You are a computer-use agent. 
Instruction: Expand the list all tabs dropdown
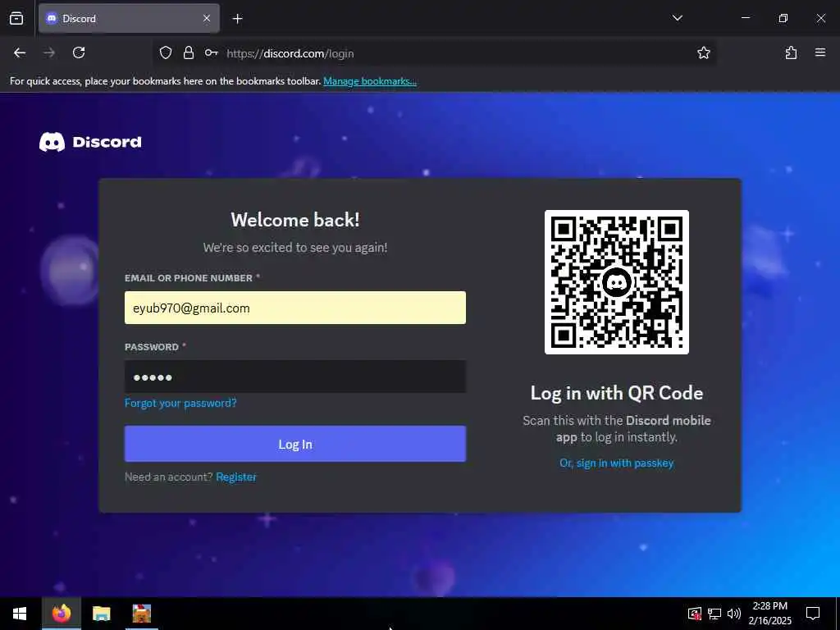[x=677, y=18]
